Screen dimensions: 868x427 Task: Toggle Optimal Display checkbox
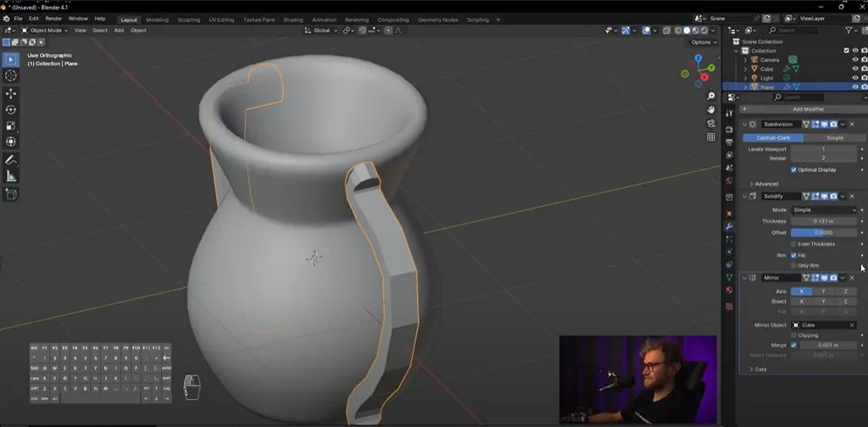click(793, 169)
